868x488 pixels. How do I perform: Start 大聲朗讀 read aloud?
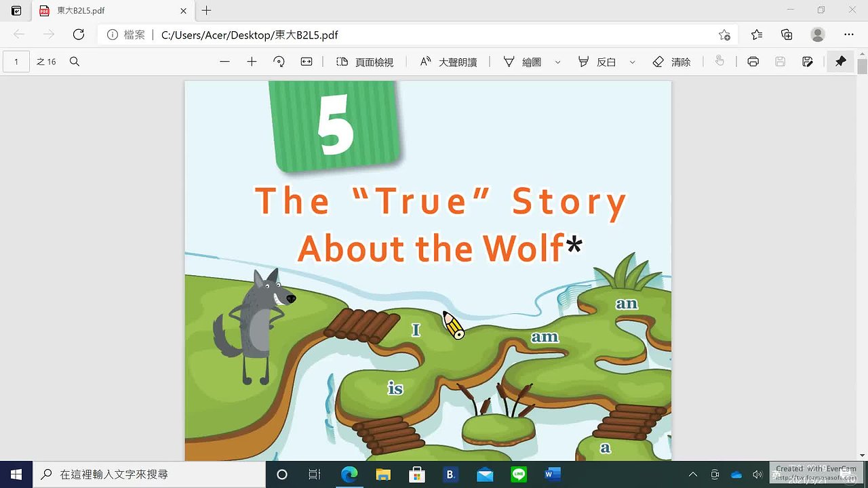click(x=448, y=62)
